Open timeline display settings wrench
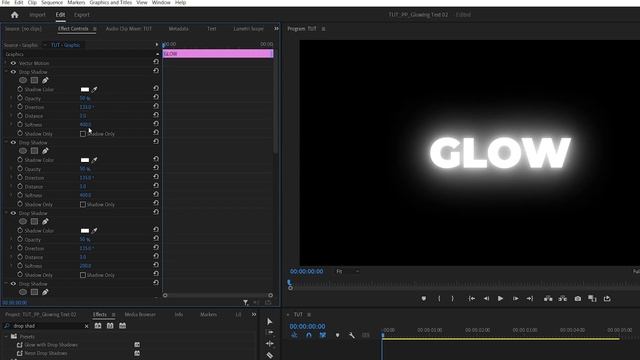 (351, 336)
